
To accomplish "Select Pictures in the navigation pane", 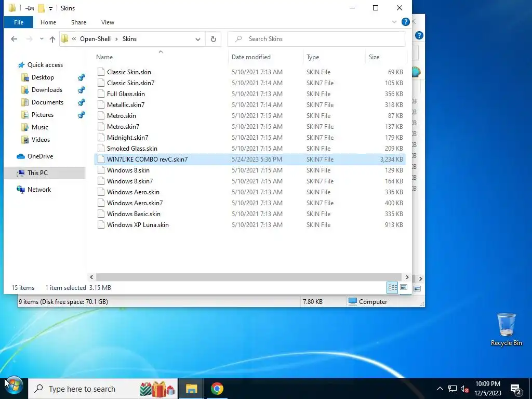I will pos(43,115).
